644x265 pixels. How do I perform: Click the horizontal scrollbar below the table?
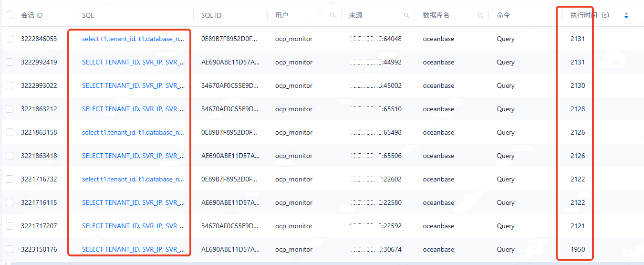(x=327, y=263)
